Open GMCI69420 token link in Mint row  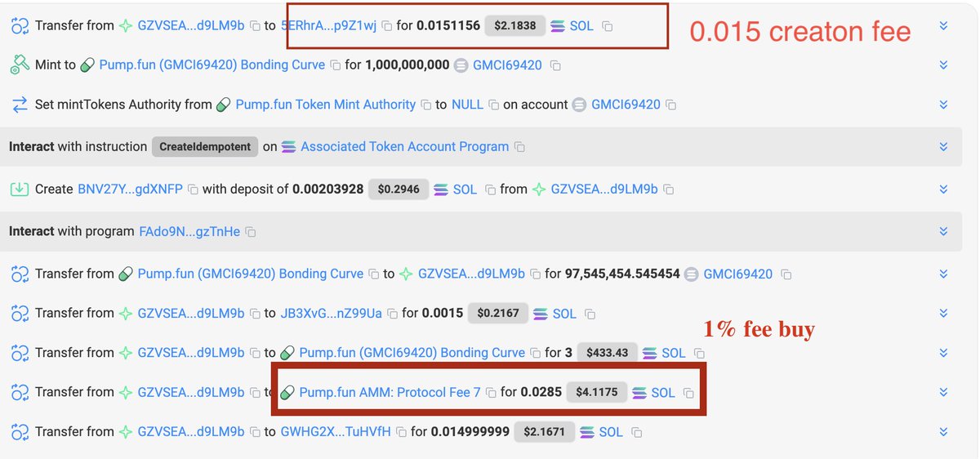pos(507,65)
